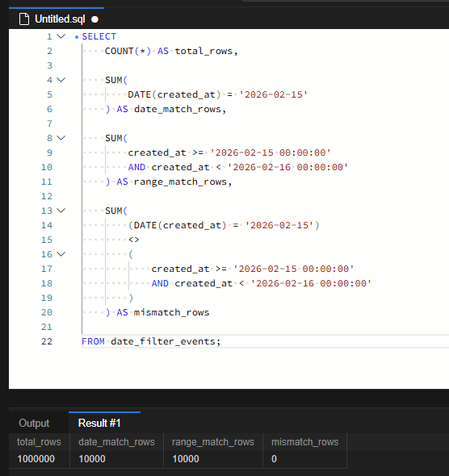Viewport: 449px width, 476px height.
Task: Place cursor on the SELECT keyword
Action: (x=99, y=36)
